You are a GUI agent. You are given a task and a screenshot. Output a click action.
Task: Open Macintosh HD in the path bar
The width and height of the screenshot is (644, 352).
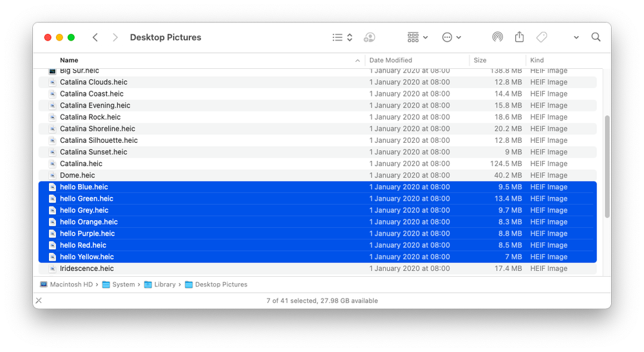click(x=66, y=284)
